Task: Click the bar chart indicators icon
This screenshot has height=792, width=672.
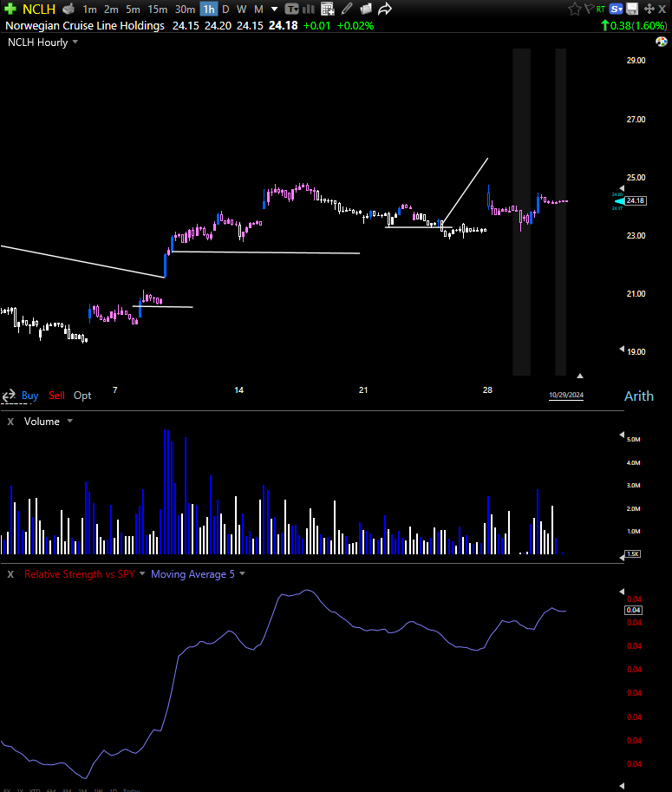Action: [x=308, y=9]
